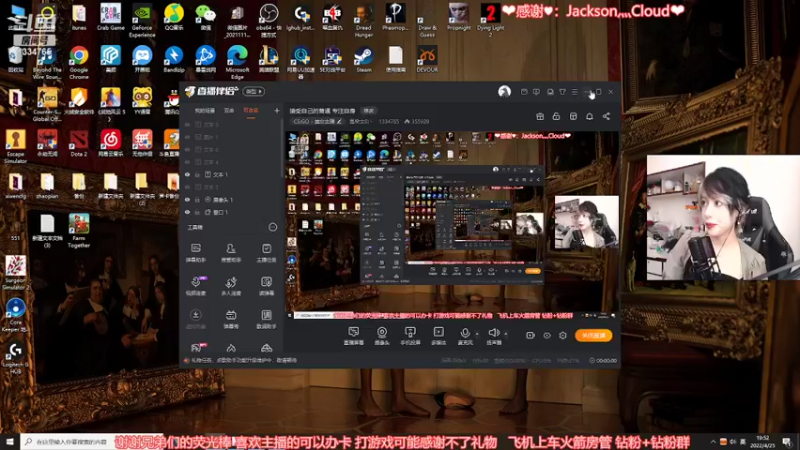
Task: Open the hamburger menu in the title bar
Action: click(x=574, y=92)
